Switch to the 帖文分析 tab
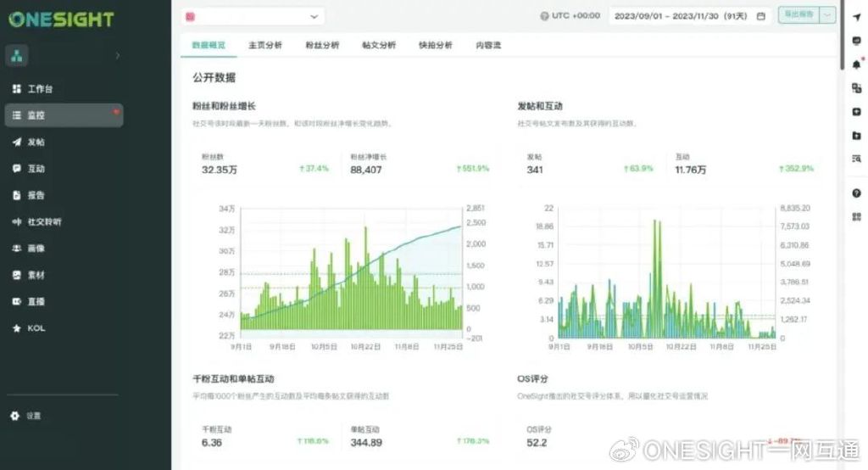Viewport: 868px width, 470px height. click(x=378, y=45)
